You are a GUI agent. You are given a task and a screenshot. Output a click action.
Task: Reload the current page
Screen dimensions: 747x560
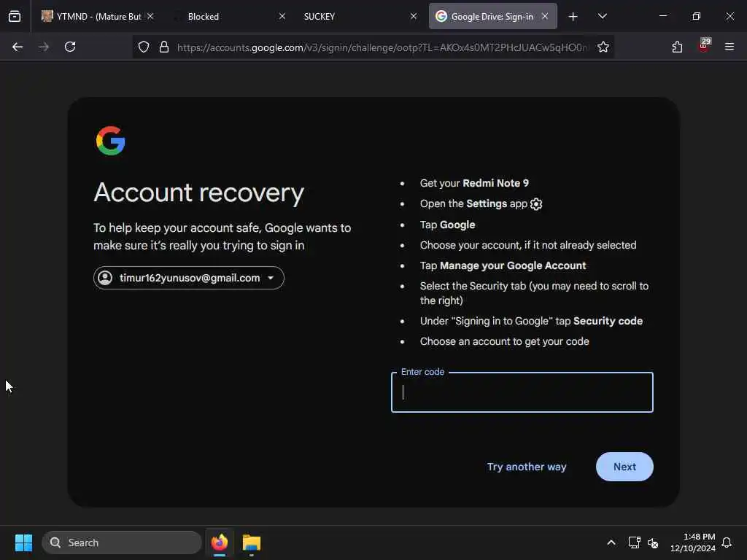(x=70, y=47)
